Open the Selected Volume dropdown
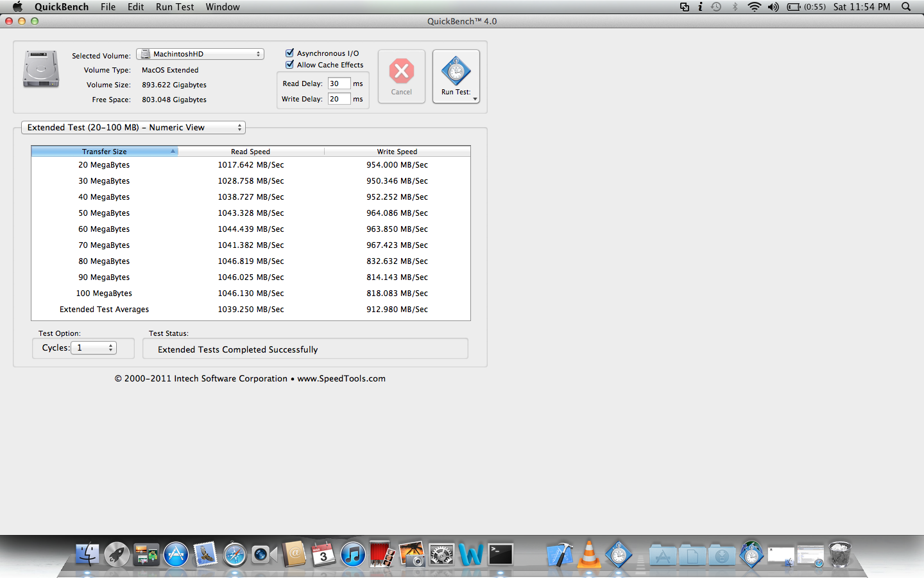Image resolution: width=924 pixels, height=578 pixels. [200, 54]
